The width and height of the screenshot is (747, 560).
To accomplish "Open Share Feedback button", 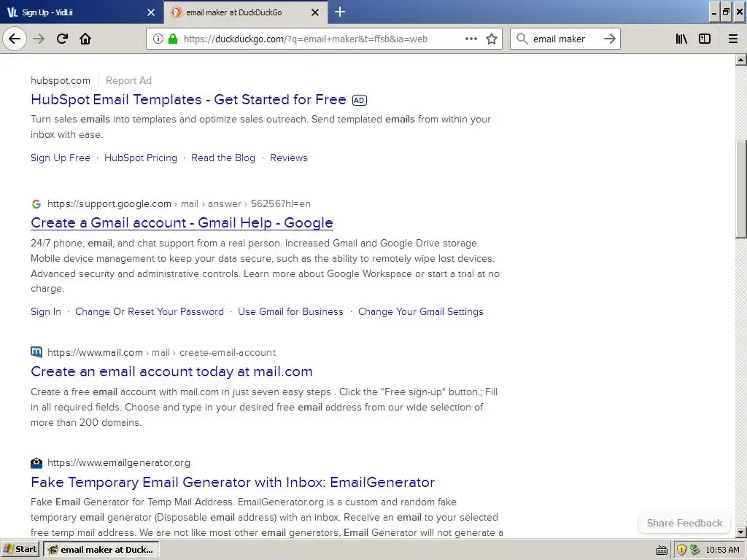I will click(684, 523).
